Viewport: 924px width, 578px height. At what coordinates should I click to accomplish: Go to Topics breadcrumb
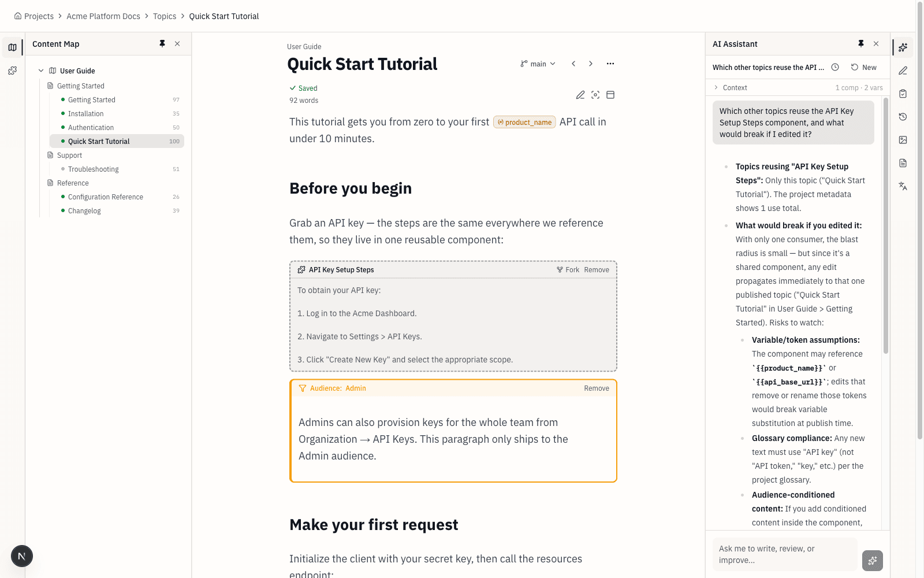165,16
